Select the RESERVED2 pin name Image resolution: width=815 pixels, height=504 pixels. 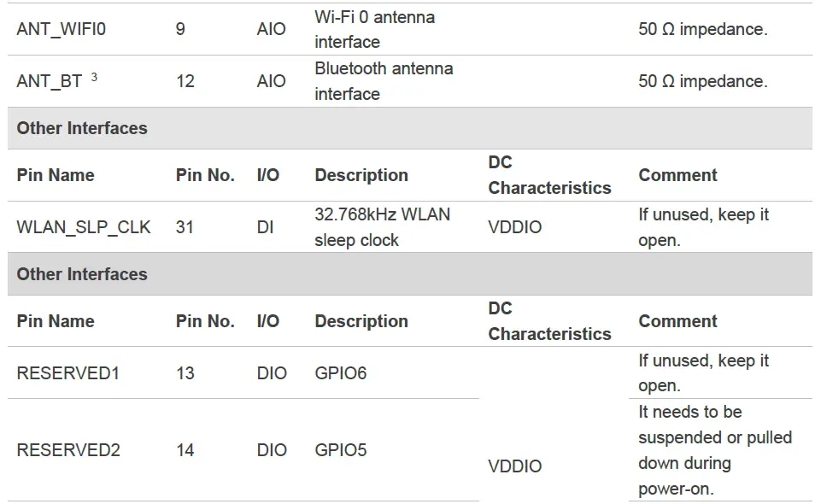[x=68, y=450]
